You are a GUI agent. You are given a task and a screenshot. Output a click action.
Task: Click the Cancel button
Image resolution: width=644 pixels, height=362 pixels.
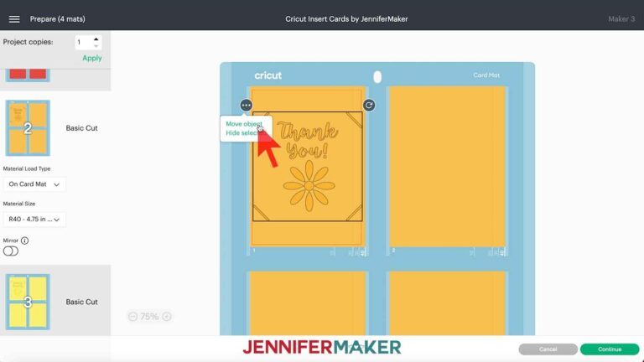click(x=548, y=349)
